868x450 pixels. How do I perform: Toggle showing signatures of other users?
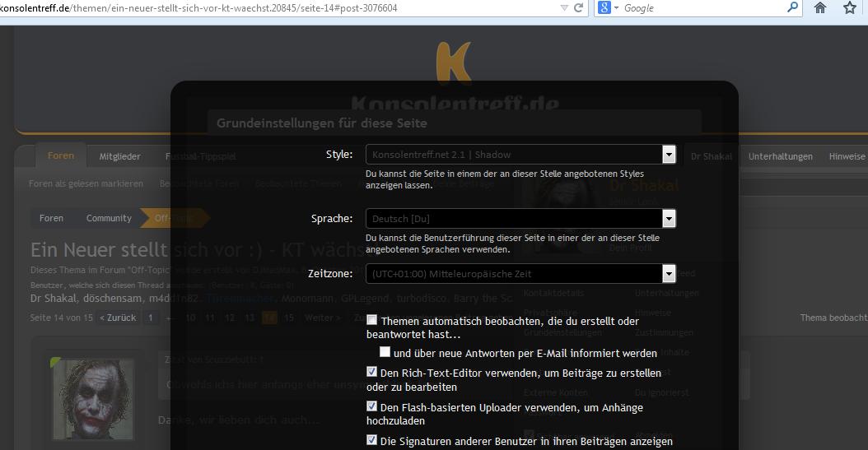point(372,440)
